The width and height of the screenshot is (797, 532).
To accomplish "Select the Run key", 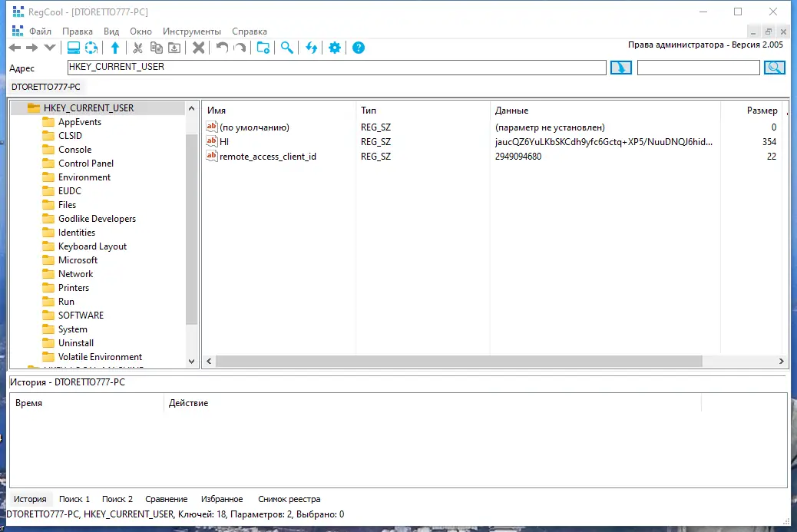I will (66, 302).
